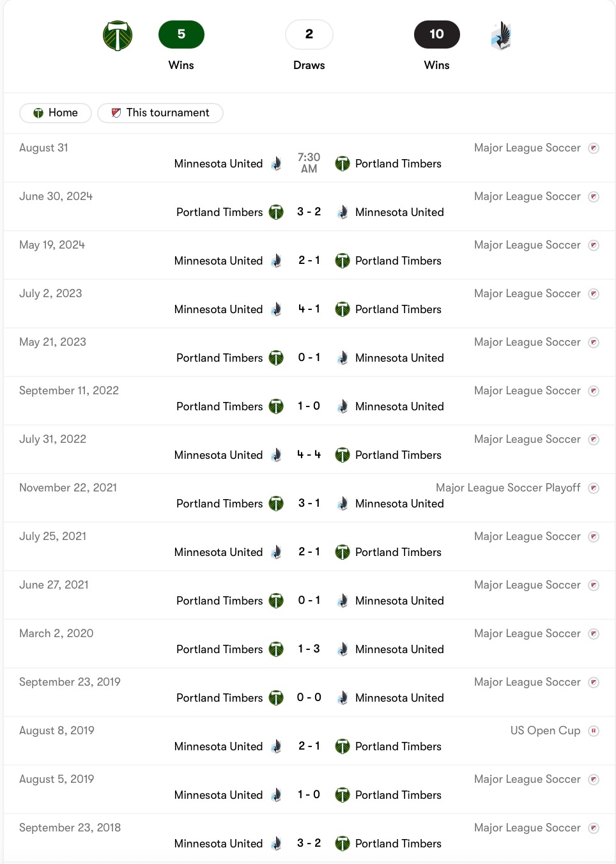The image size is (616, 864).
Task: Click the large Minnesota United crest at top
Action: [x=501, y=36]
